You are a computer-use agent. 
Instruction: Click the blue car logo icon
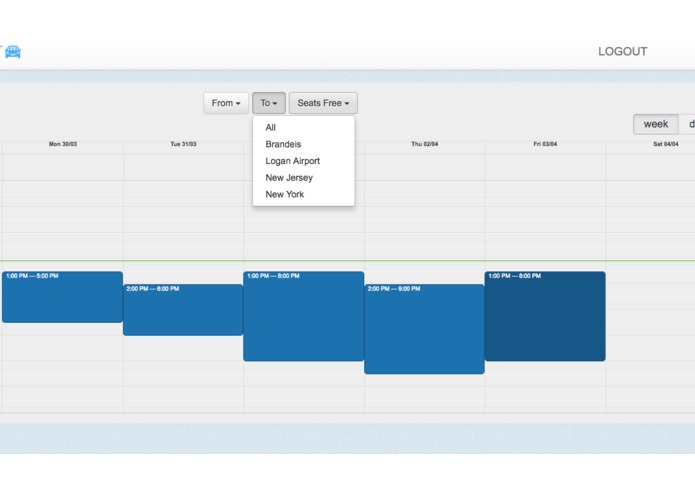(13, 52)
